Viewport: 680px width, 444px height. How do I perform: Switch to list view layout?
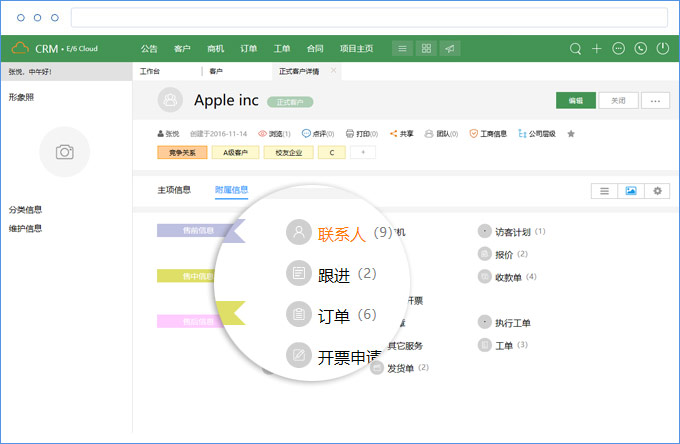click(604, 190)
